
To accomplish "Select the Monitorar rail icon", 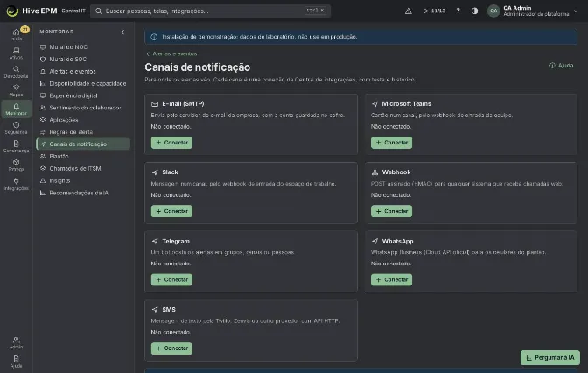I will 16,109.
